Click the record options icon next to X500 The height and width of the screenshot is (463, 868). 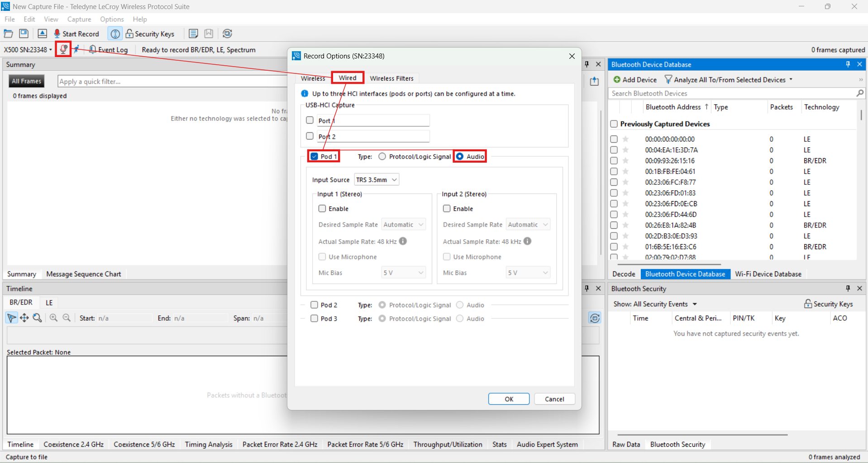tap(63, 49)
